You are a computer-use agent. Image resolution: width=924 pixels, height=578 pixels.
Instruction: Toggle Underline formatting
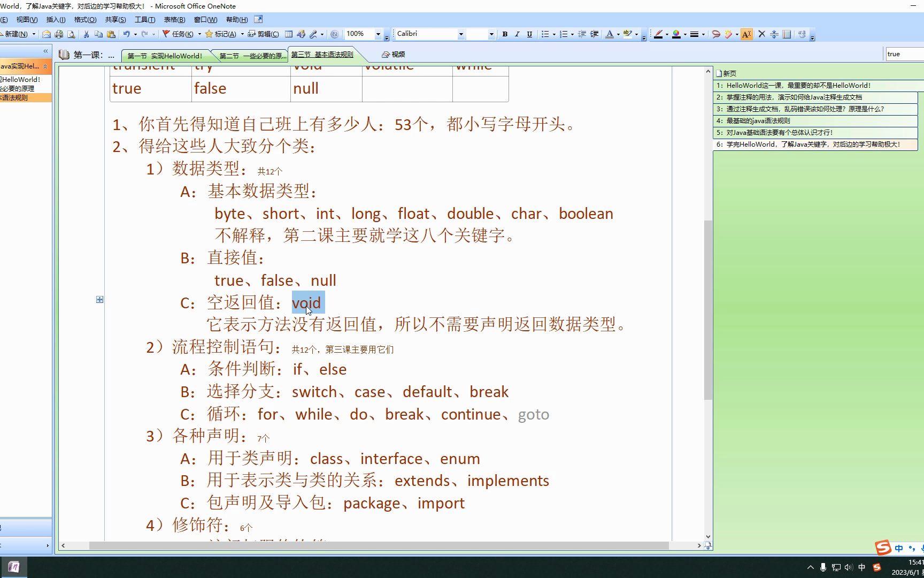click(x=529, y=34)
